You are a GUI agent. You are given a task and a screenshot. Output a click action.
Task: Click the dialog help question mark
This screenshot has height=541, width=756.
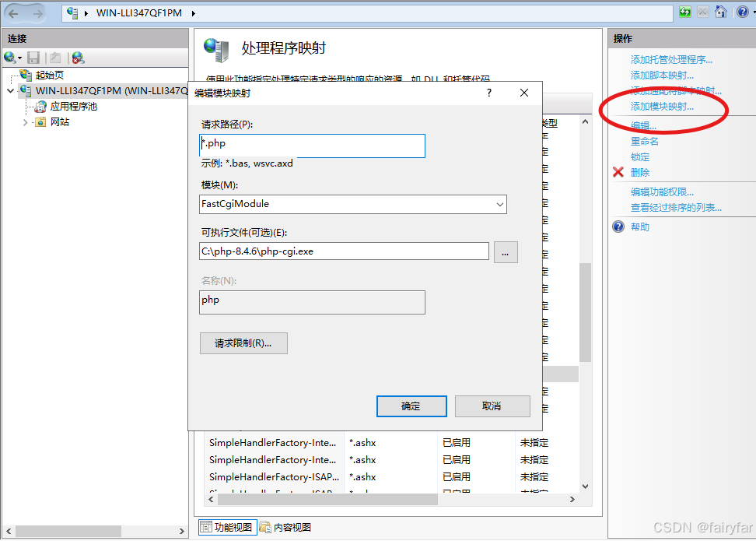coord(489,93)
